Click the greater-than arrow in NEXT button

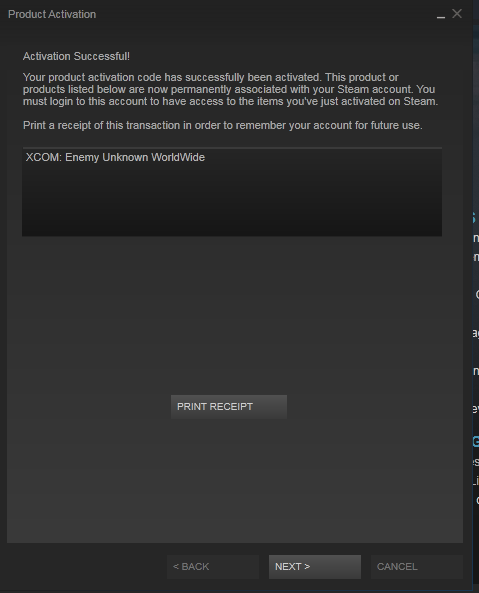[307, 567]
